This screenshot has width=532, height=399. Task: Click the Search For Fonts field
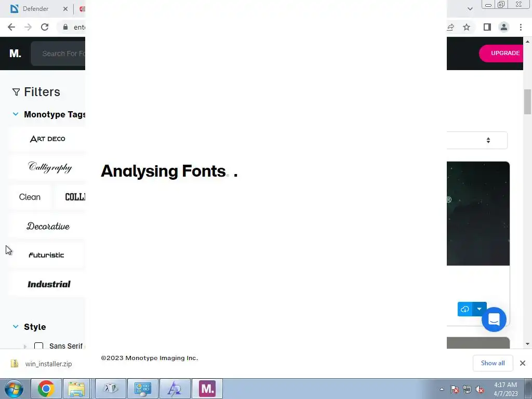pyautogui.click(x=58, y=54)
